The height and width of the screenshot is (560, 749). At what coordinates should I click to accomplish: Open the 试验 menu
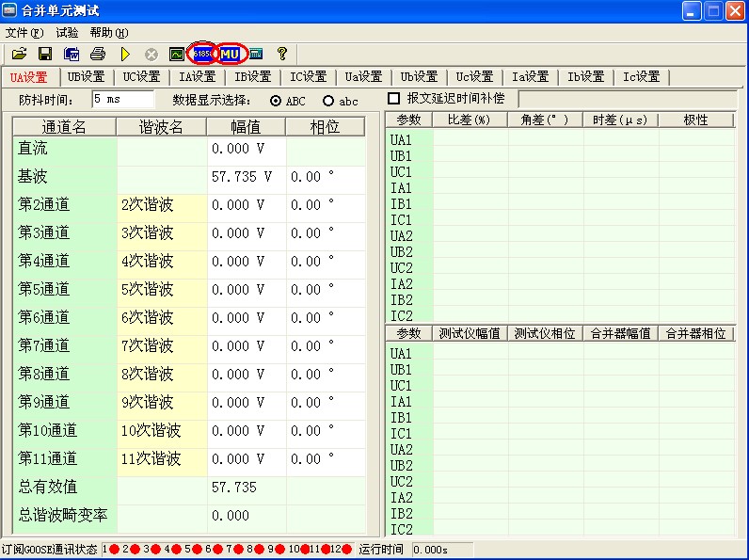click(x=67, y=32)
